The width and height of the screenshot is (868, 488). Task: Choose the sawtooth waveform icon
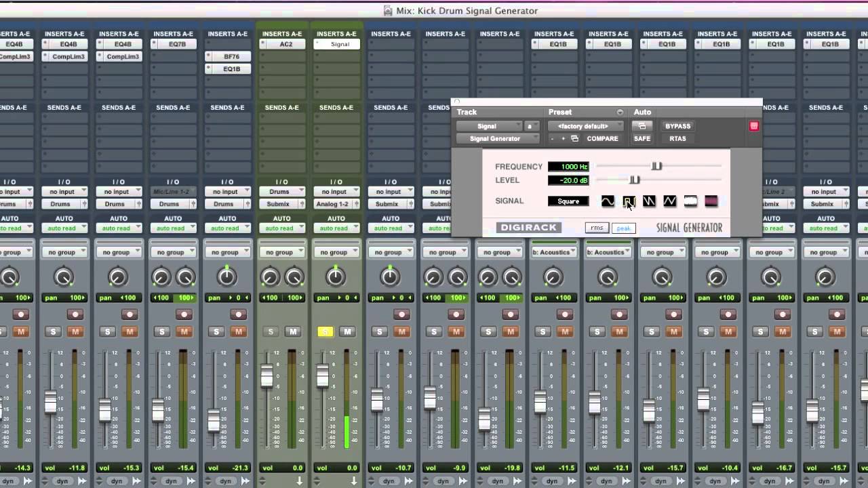click(x=649, y=201)
